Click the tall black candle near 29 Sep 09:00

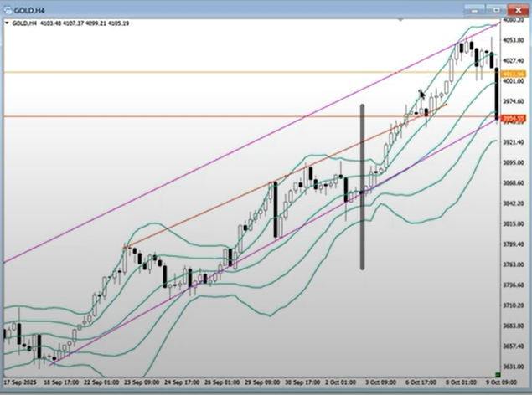point(276,209)
